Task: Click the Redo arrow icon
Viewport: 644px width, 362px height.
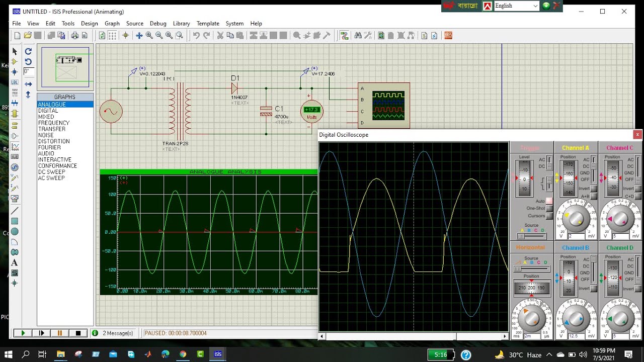Action: [x=206, y=36]
